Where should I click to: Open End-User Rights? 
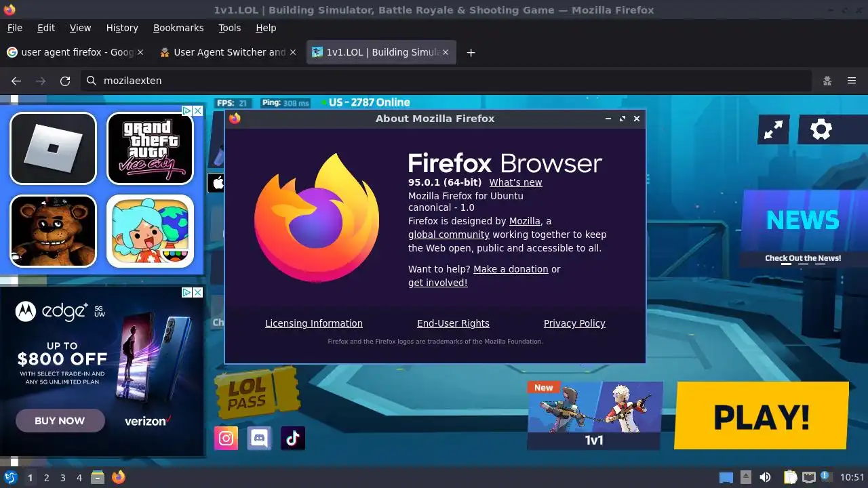click(x=453, y=323)
